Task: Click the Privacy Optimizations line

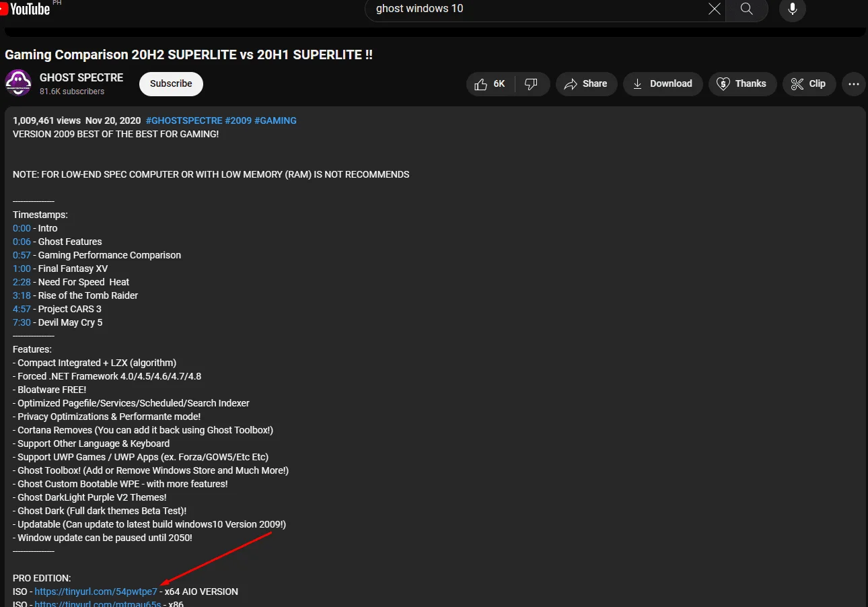Action: 107,417
